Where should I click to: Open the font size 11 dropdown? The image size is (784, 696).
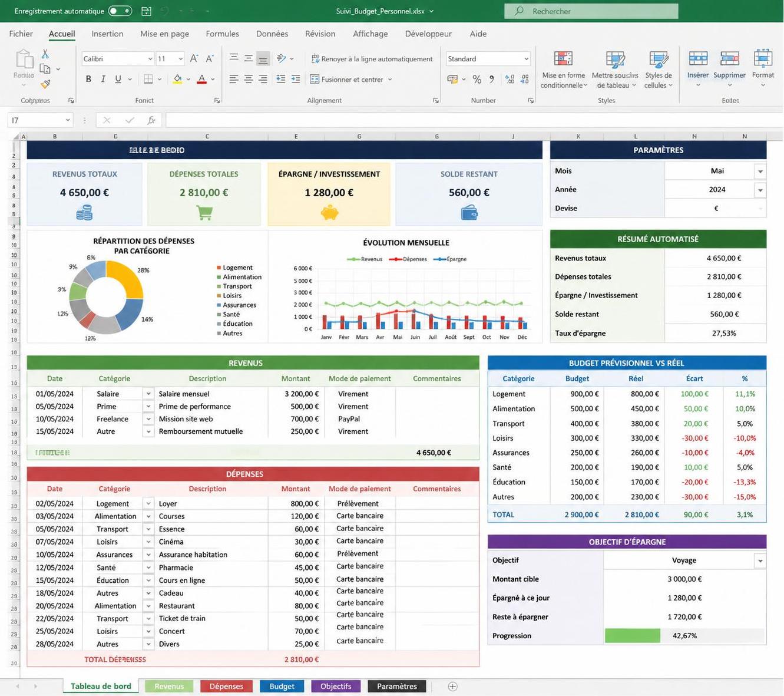tap(180, 59)
